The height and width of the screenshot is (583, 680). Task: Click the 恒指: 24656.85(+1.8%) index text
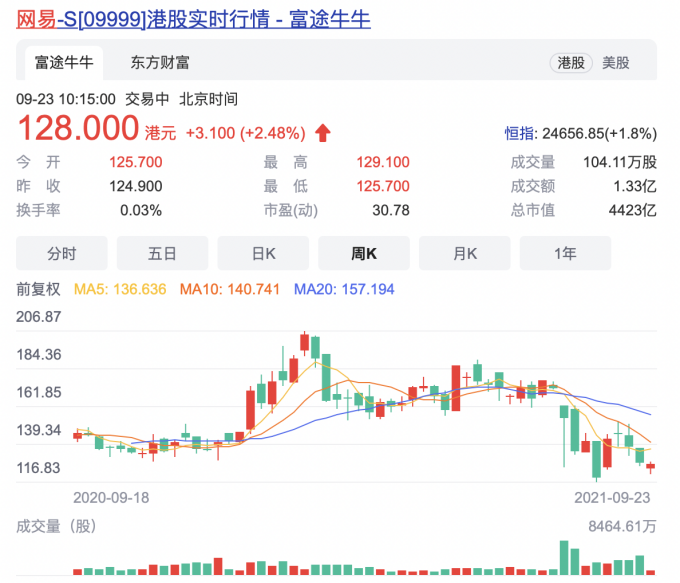(x=581, y=134)
